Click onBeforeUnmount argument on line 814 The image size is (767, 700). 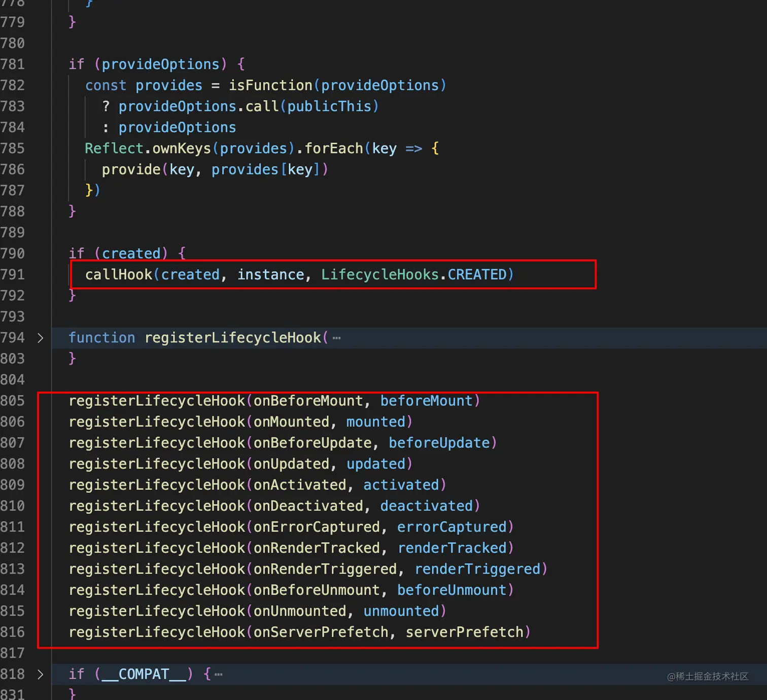coord(317,590)
